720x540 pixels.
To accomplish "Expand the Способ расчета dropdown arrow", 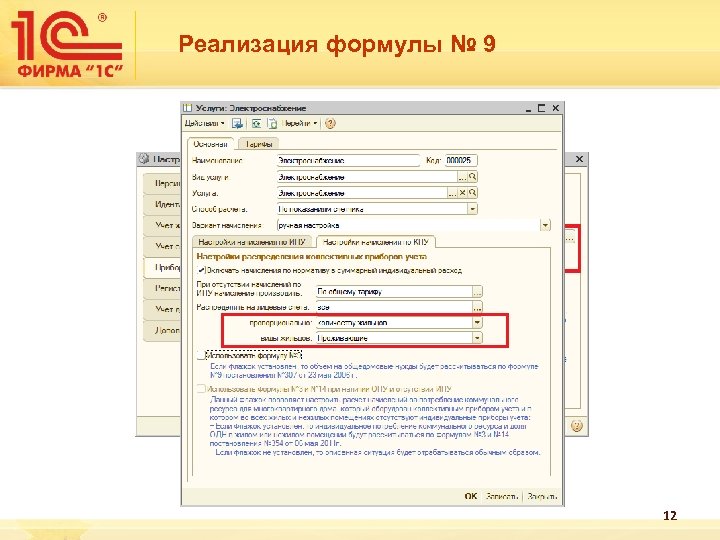I will 472,209.
